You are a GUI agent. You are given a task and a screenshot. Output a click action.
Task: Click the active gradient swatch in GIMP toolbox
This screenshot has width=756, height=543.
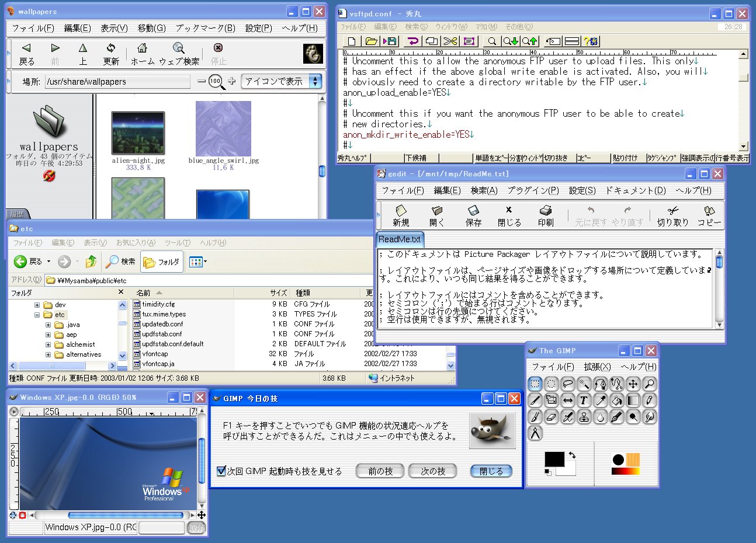(625, 471)
